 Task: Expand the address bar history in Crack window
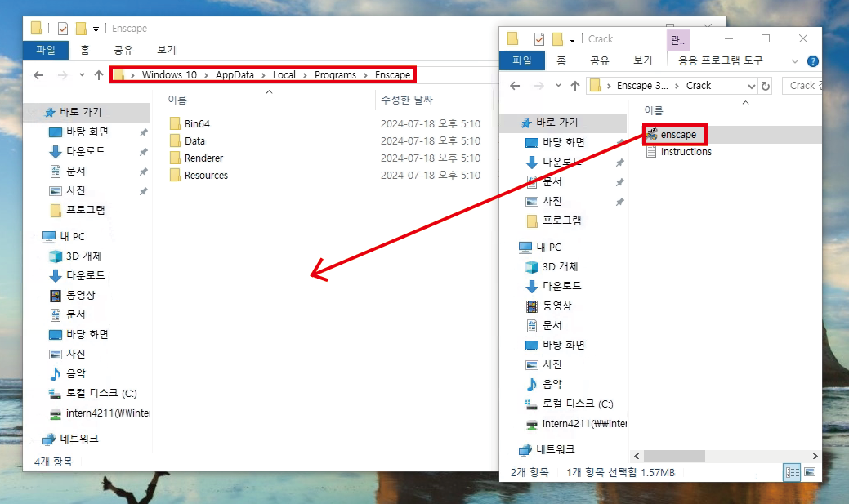tap(751, 86)
